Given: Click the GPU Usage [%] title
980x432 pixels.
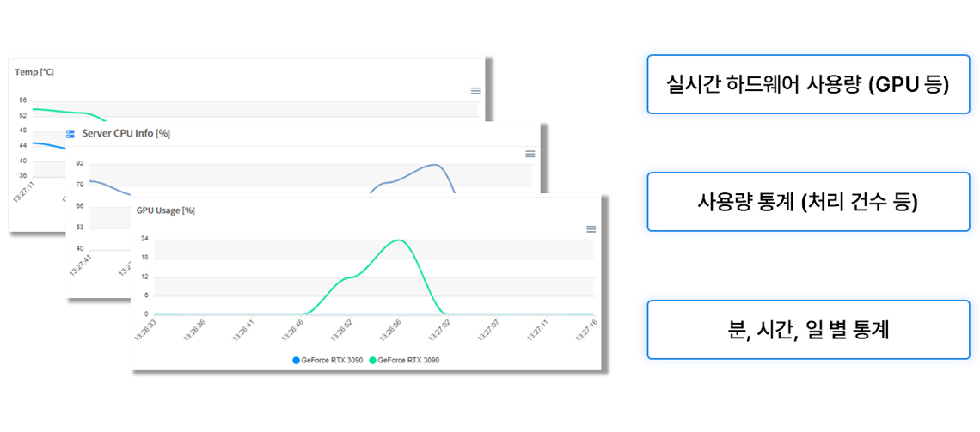Looking at the screenshot, I should (x=165, y=210).
